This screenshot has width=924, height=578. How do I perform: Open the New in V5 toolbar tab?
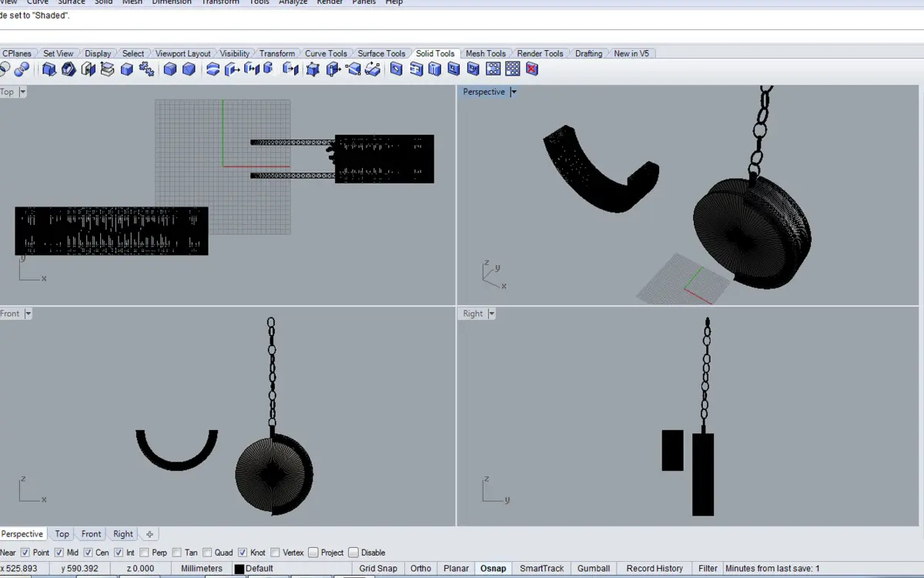tap(631, 53)
